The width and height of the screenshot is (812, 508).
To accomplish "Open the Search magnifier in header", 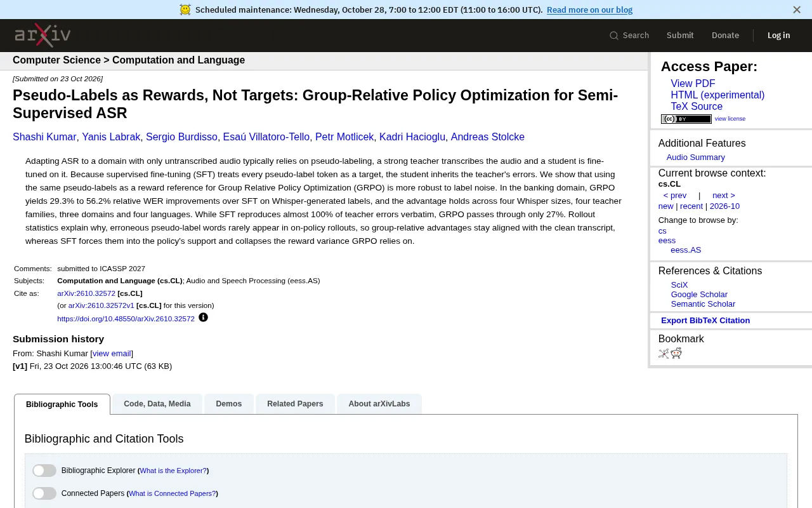I will (x=614, y=36).
